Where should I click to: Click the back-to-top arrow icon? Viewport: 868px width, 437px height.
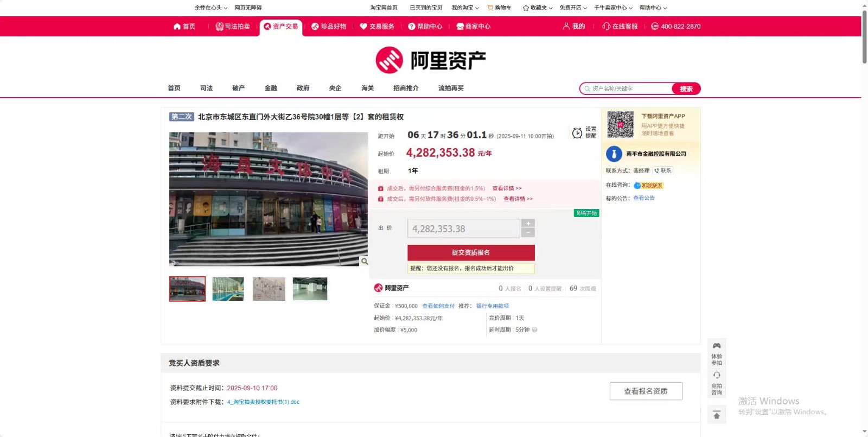pos(716,415)
